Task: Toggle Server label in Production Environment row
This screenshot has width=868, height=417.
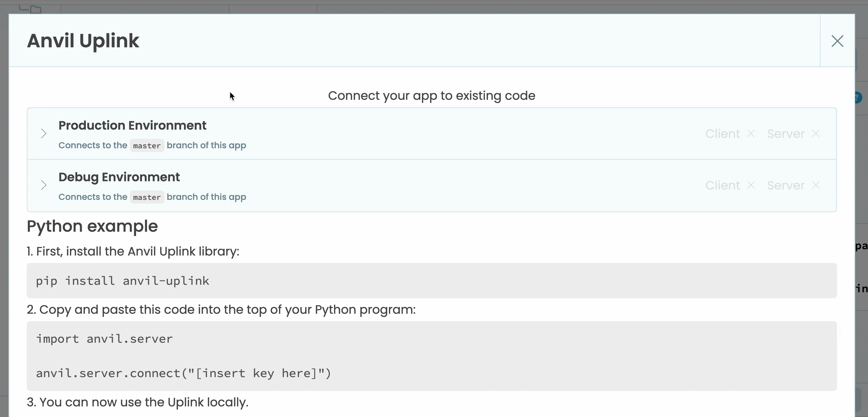Action: click(x=786, y=134)
